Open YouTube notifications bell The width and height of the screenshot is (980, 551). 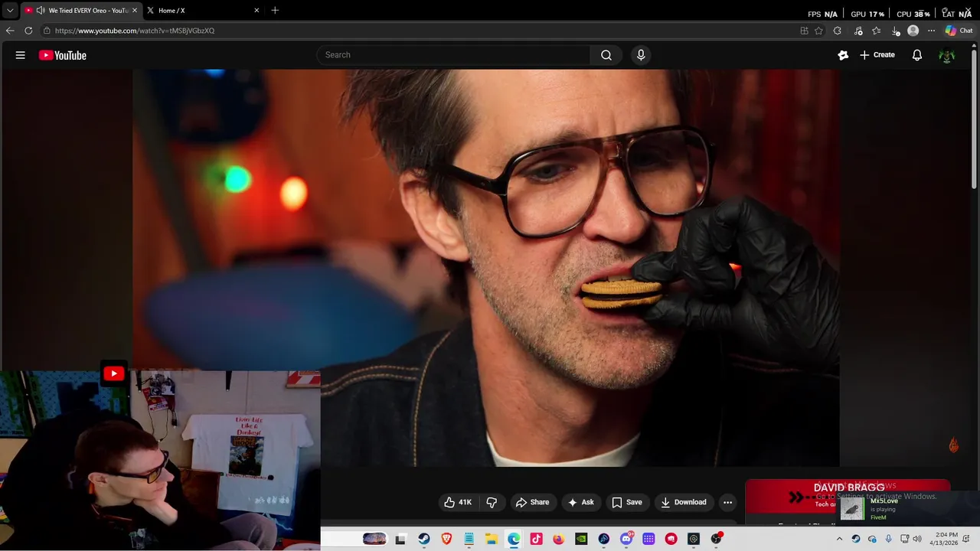click(916, 55)
